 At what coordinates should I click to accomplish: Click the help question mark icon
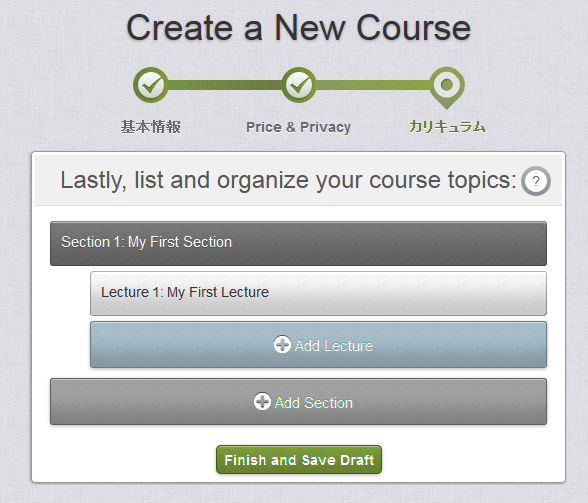[536, 181]
